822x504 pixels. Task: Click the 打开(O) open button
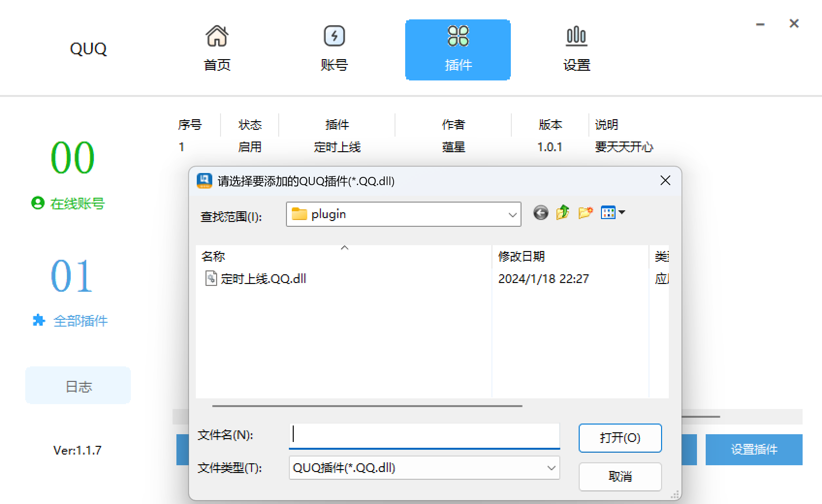[620, 438]
